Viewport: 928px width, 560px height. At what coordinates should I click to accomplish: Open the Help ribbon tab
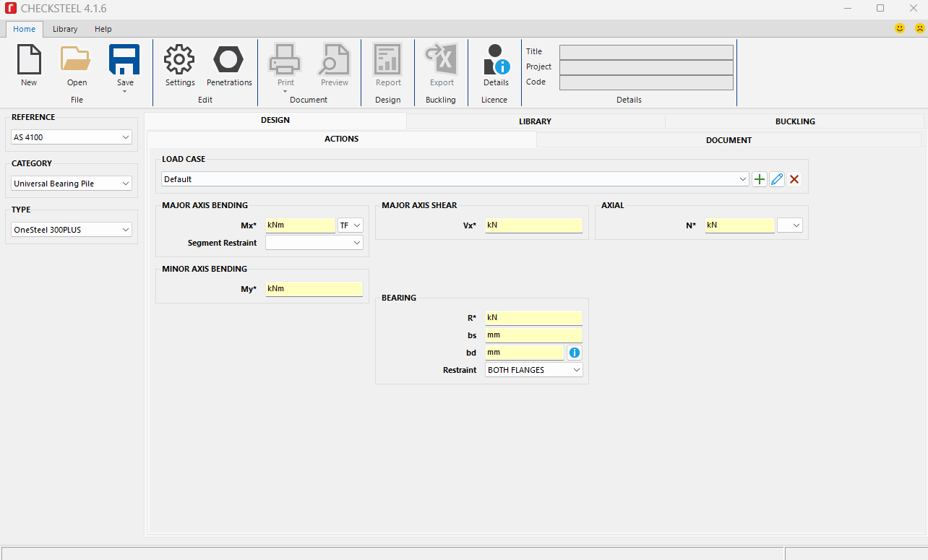(103, 29)
